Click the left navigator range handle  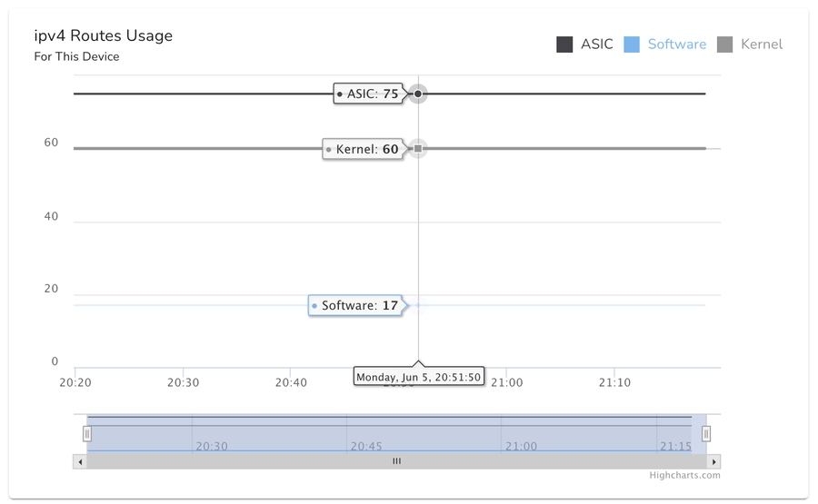point(87,434)
